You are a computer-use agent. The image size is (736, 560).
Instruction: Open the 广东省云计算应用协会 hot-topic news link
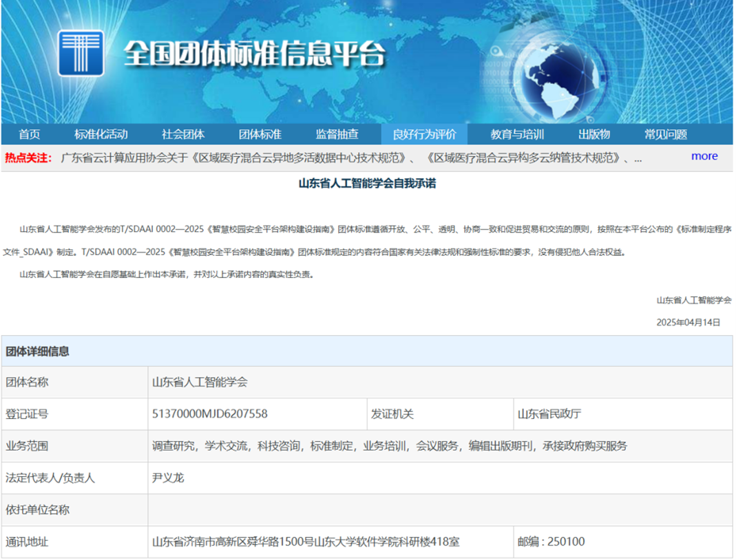351,158
